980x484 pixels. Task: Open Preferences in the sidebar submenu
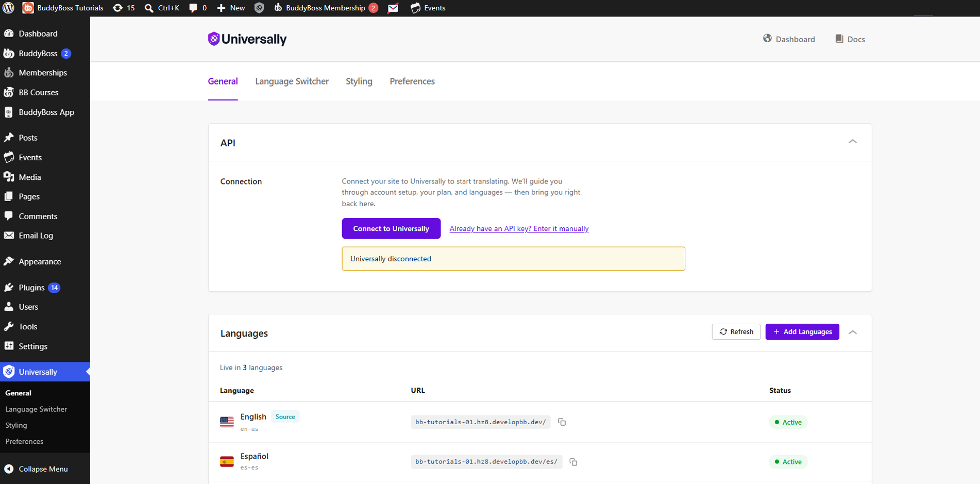[24, 441]
